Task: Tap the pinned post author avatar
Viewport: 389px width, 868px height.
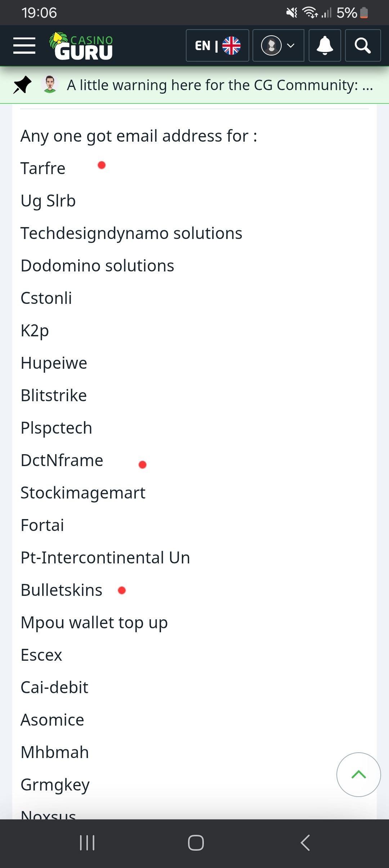Action: point(50,85)
